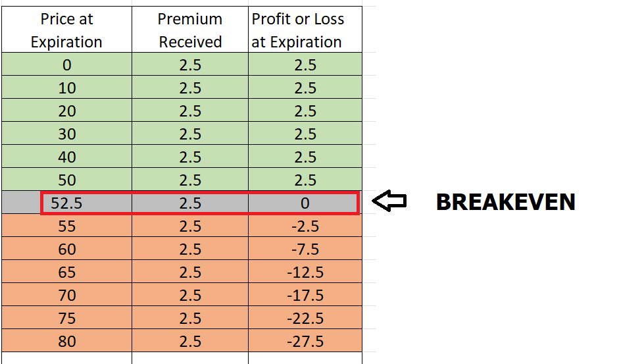Select the "Premium Received" header cell
The image size is (644, 364).
(190, 30)
